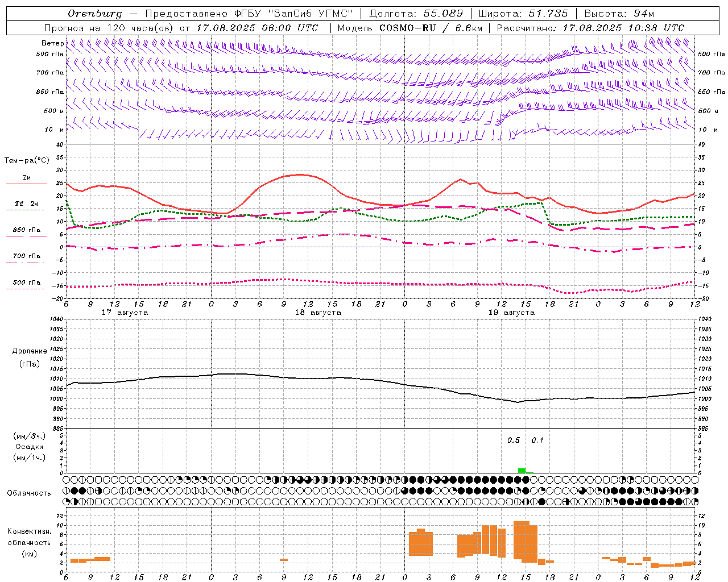This screenshot has width=728, height=582.
Task: Click the '(км)' convective cloud unit label
Action: [30, 554]
